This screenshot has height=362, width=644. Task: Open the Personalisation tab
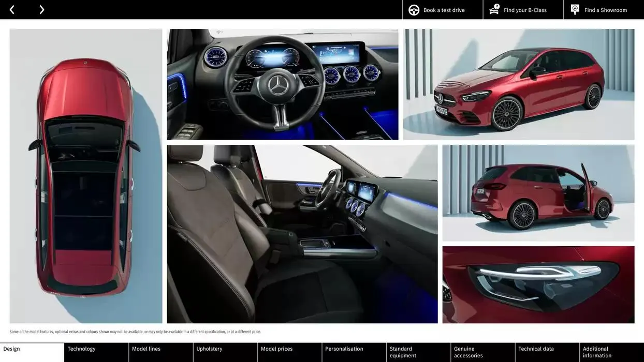coord(354,352)
